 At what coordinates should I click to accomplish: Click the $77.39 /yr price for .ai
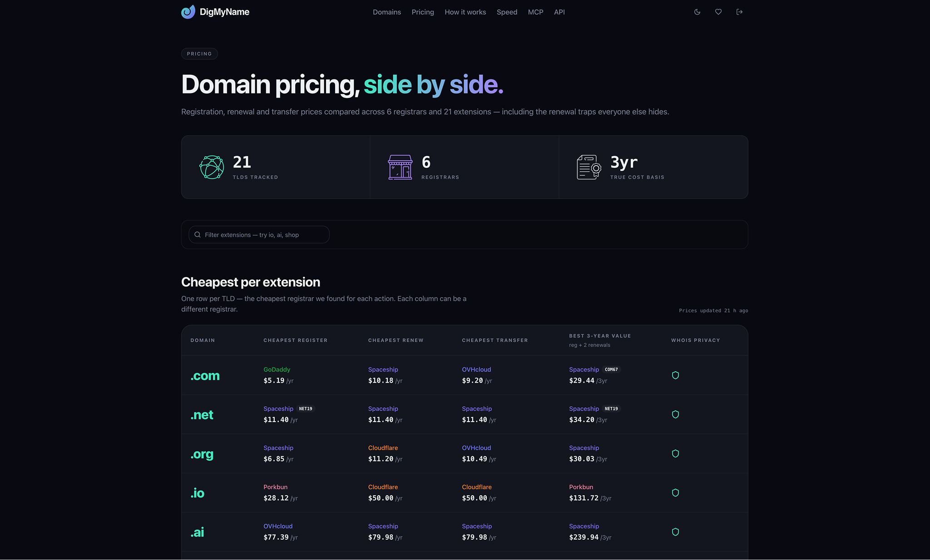[x=281, y=537]
